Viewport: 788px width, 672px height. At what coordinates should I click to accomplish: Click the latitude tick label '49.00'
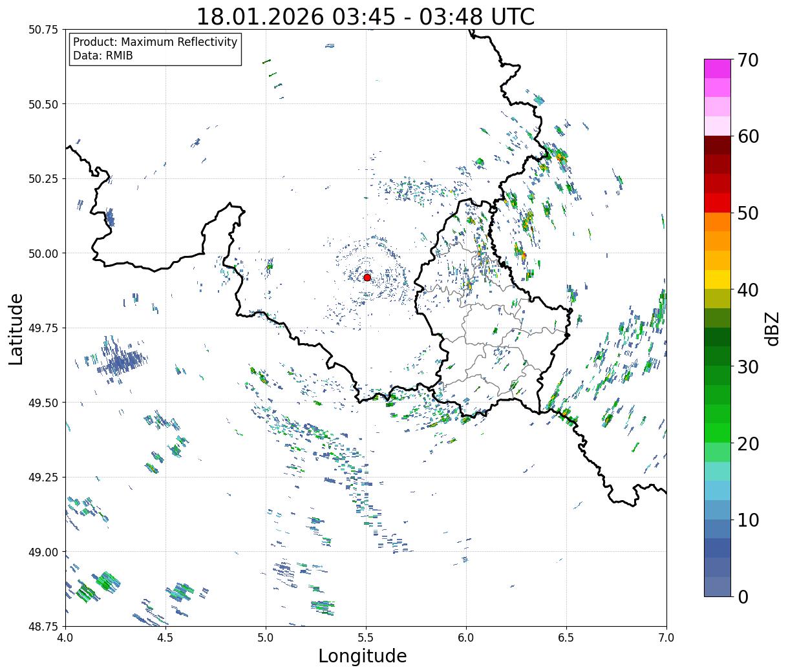[43, 552]
